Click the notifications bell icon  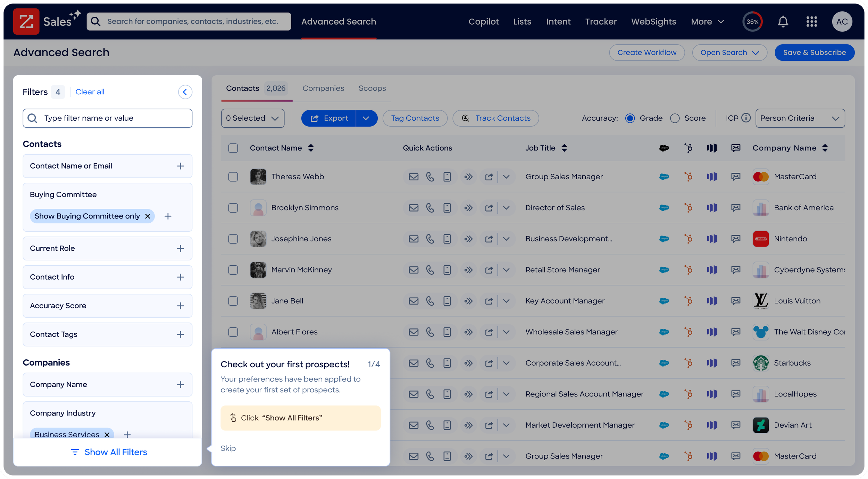(x=783, y=22)
